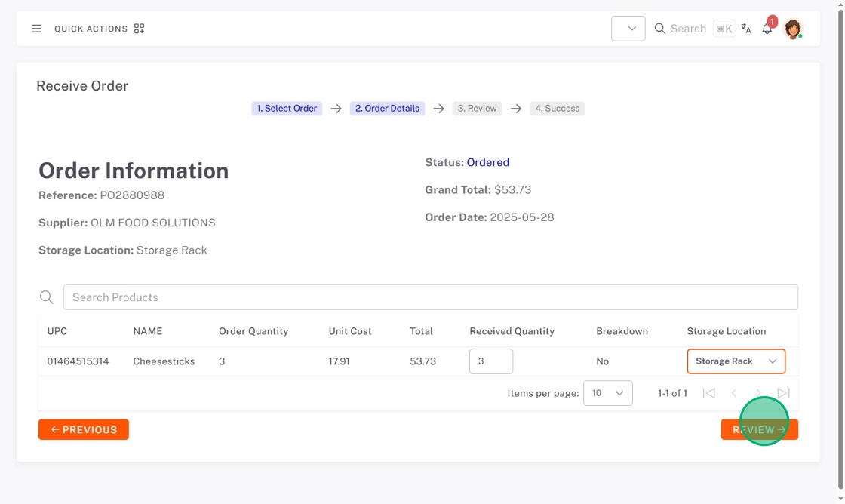Open the user profile avatar
Viewport: 845px width, 504px height.
click(792, 29)
